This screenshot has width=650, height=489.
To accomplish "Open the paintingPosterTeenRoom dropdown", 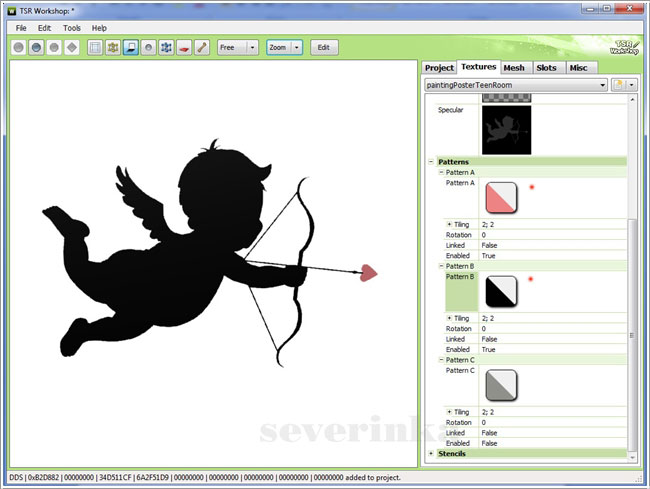I will 603,86.
